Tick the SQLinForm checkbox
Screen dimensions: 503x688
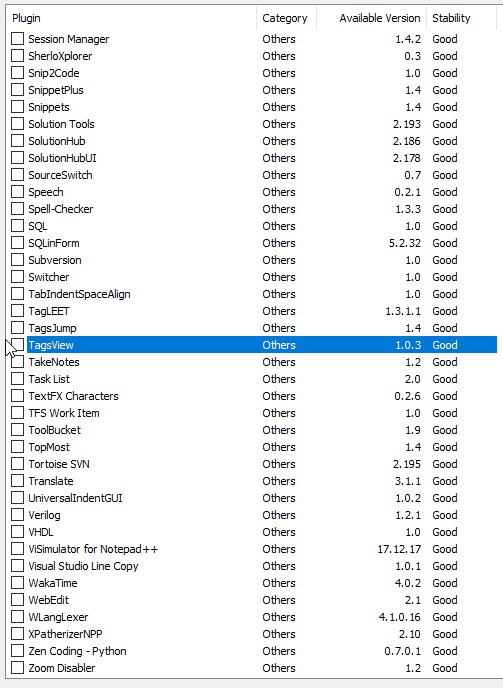(18, 243)
